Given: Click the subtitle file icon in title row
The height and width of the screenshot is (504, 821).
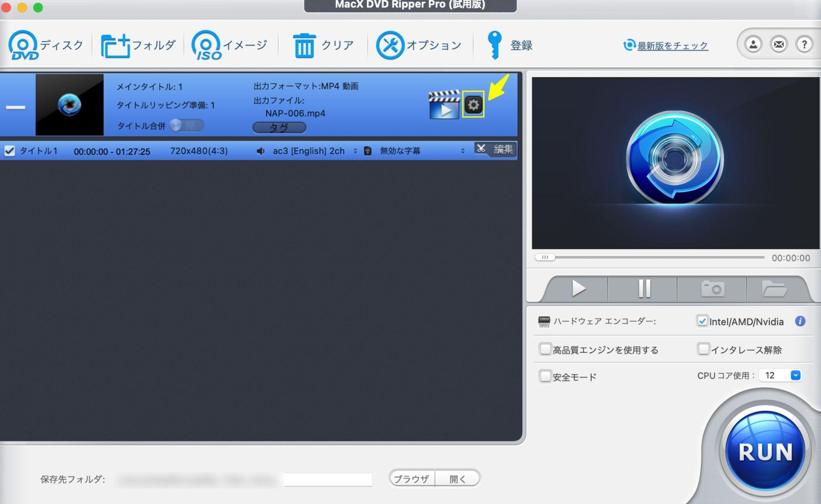Looking at the screenshot, I should coord(368,151).
